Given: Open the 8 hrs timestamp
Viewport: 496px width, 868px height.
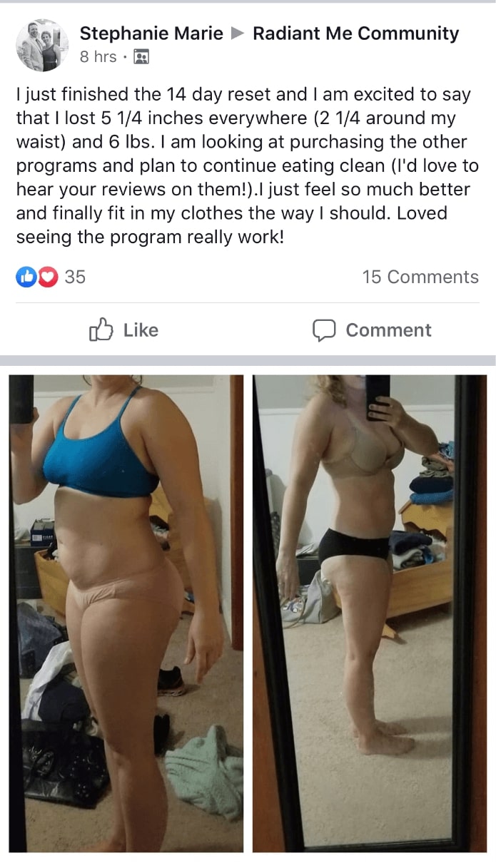Looking at the screenshot, I should pos(98,57).
